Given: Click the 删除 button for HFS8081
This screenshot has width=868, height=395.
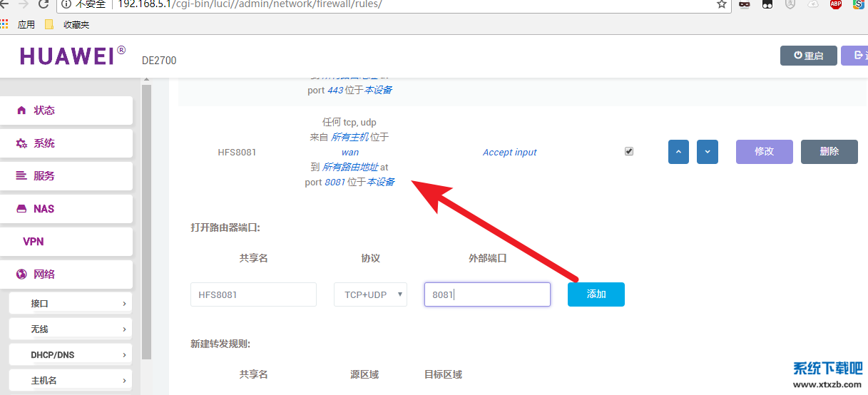Looking at the screenshot, I should (829, 152).
